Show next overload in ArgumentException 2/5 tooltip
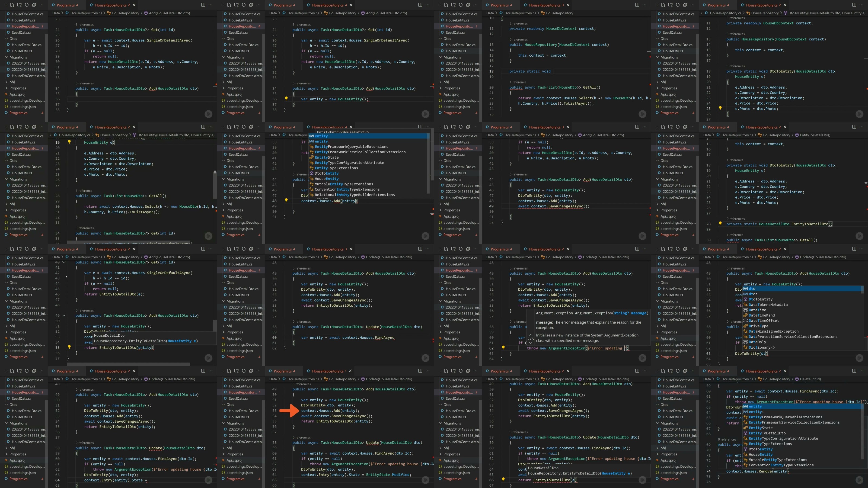 click(530, 343)
